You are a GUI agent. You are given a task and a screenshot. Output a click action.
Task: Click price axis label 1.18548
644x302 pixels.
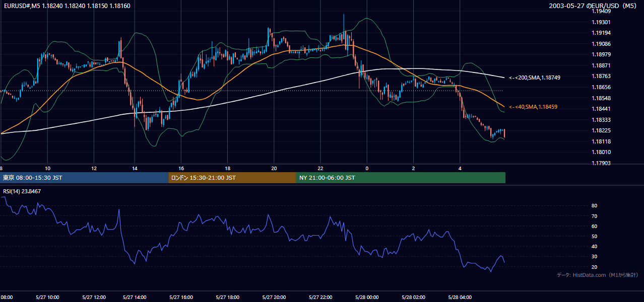602,98
